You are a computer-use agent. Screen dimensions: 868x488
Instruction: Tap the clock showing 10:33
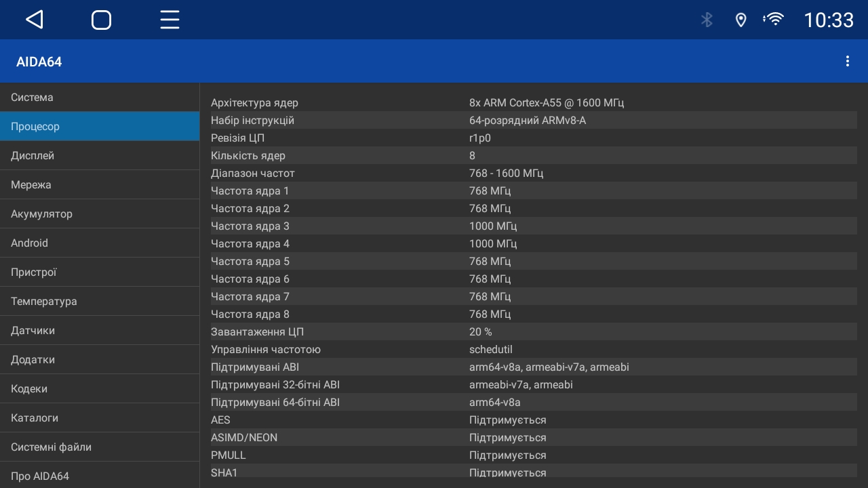pyautogui.click(x=829, y=20)
